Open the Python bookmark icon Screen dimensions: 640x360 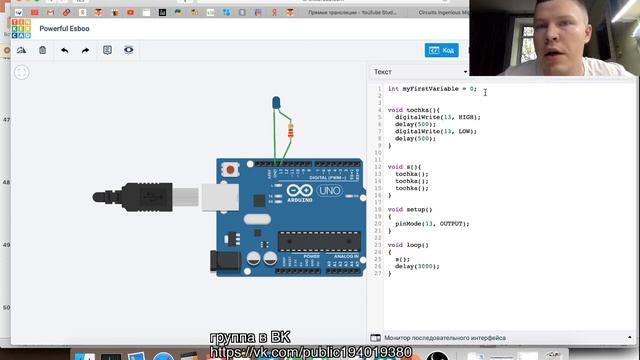pyautogui.click(x=178, y=13)
